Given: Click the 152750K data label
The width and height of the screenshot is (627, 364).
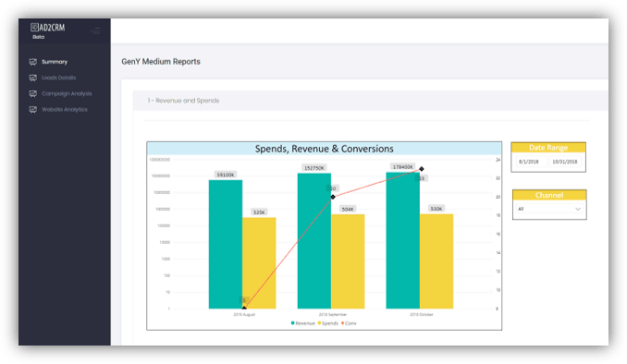Looking at the screenshot, I should [314, 168].
